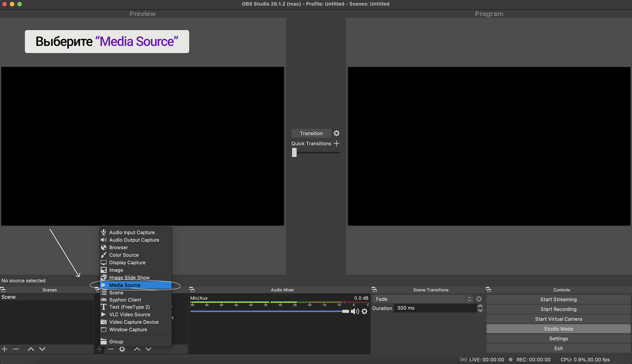Click the Audio Input Capture option
632x364 pixels.
tap(131, 232)
